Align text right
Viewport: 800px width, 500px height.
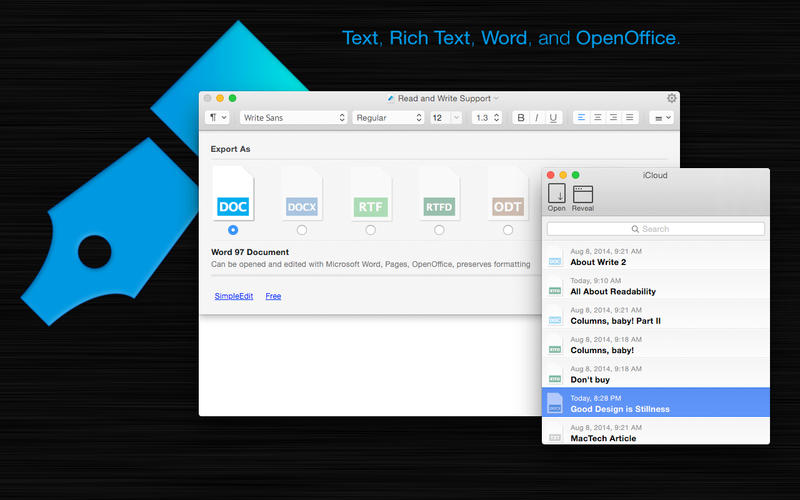pos(614,117)
